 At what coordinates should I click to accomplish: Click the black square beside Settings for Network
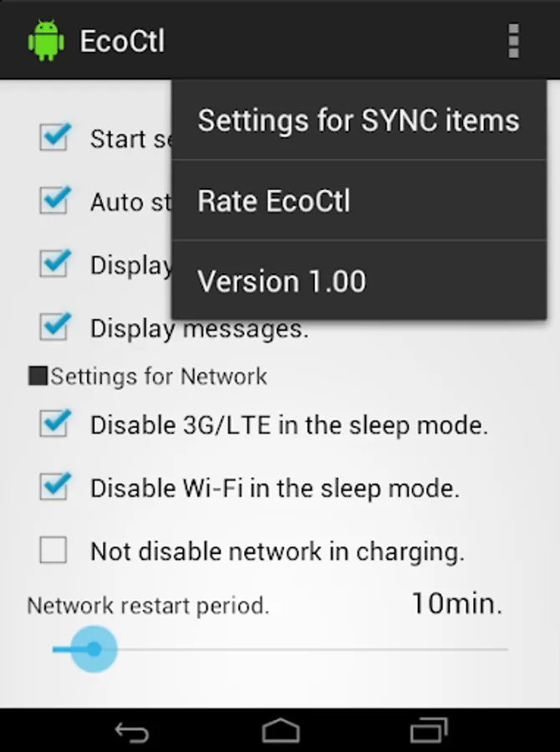(38, 377)
